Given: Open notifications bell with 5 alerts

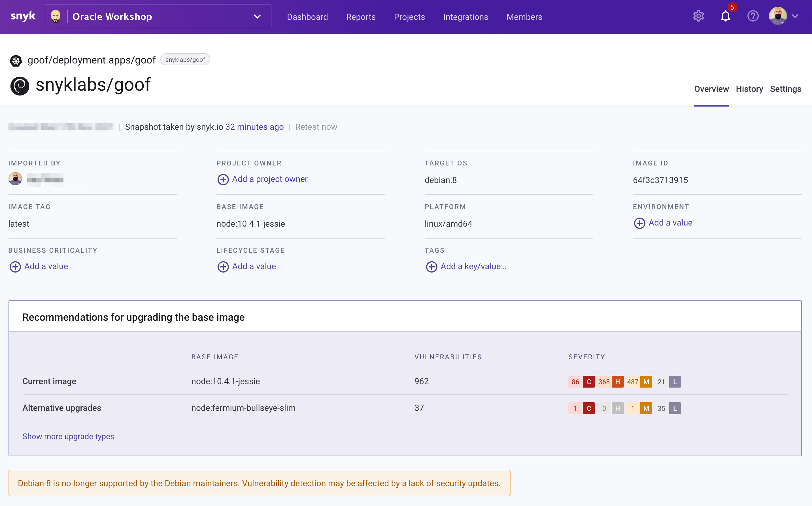Looking at the screenshot, I should (725, 16).
